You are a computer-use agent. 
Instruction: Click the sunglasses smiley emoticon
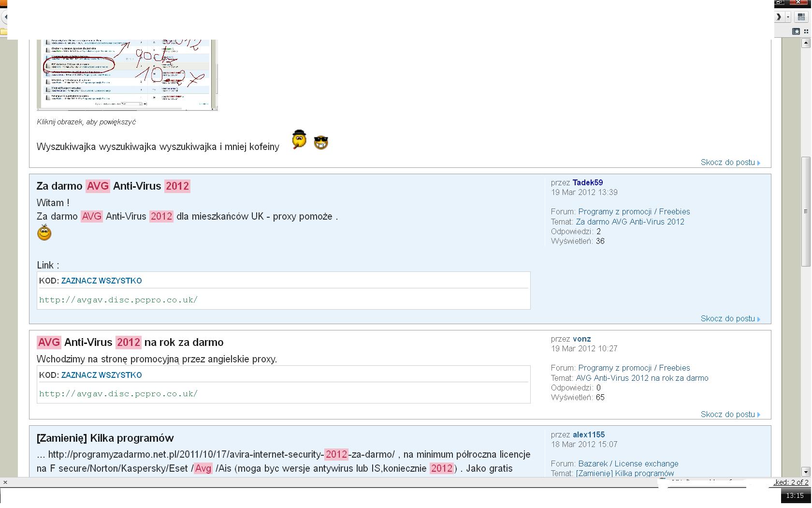point(321,142)
